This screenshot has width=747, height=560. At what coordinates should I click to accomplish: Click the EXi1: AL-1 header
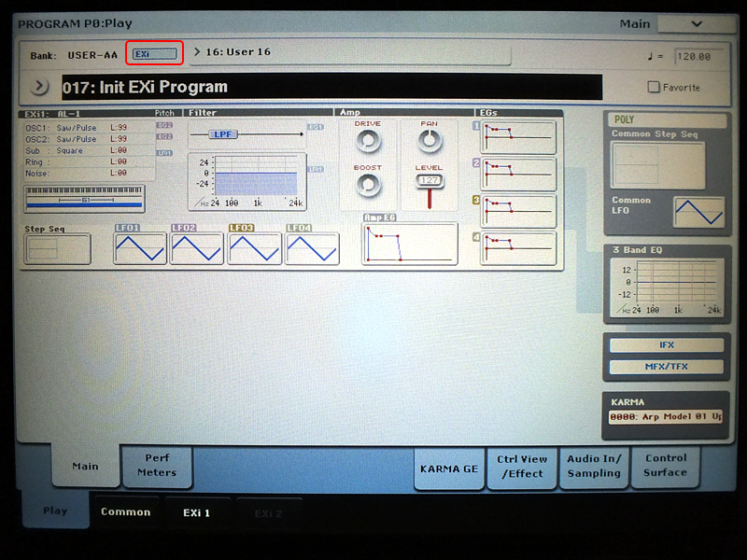tap(52, 114)
